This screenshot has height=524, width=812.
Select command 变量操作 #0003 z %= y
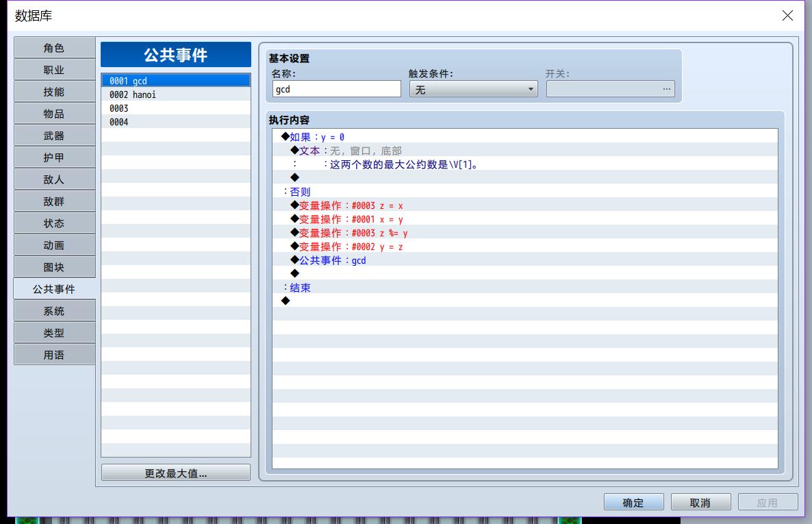[524, 233]
